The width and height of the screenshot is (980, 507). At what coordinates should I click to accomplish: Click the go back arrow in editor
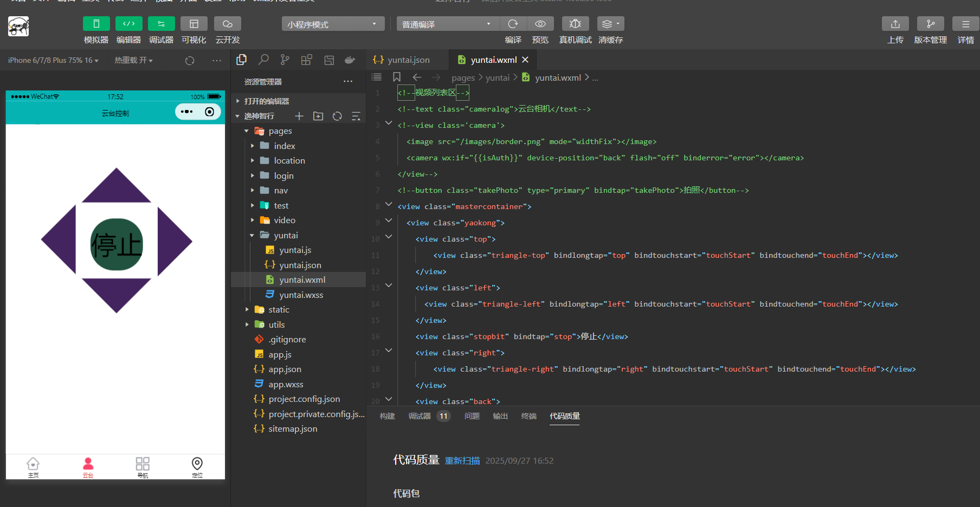point(417,77)
